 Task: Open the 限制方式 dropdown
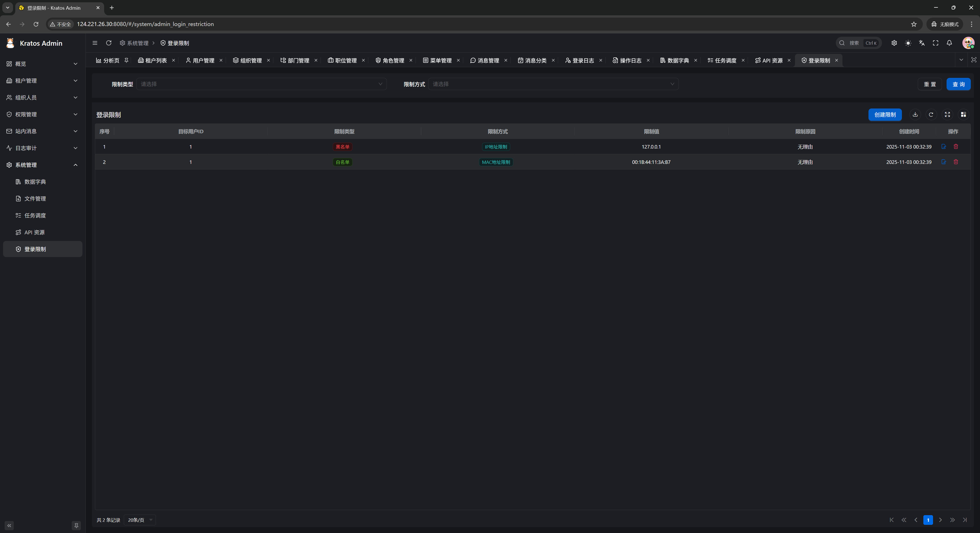point(553,84)
